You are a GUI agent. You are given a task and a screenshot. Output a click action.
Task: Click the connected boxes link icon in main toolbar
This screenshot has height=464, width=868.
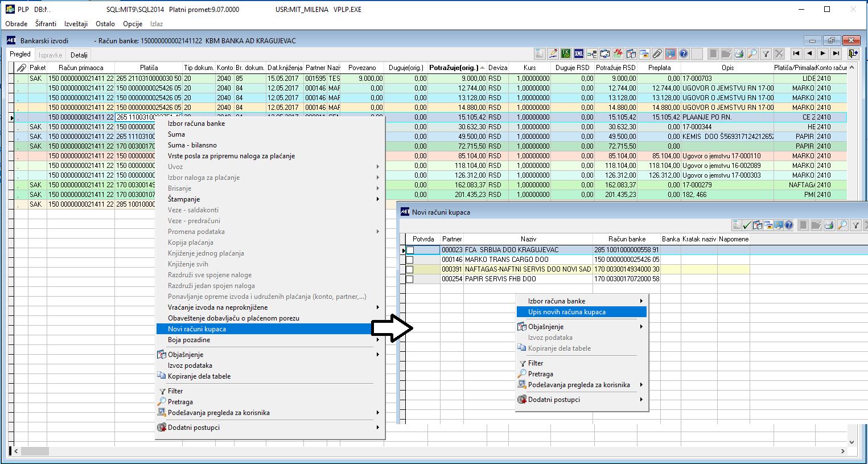[592, 54]
